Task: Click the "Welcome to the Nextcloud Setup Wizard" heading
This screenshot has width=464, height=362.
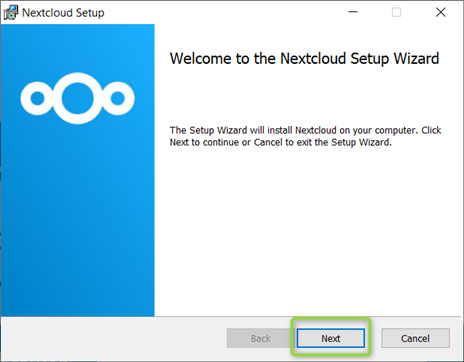Action: point(304,59)
